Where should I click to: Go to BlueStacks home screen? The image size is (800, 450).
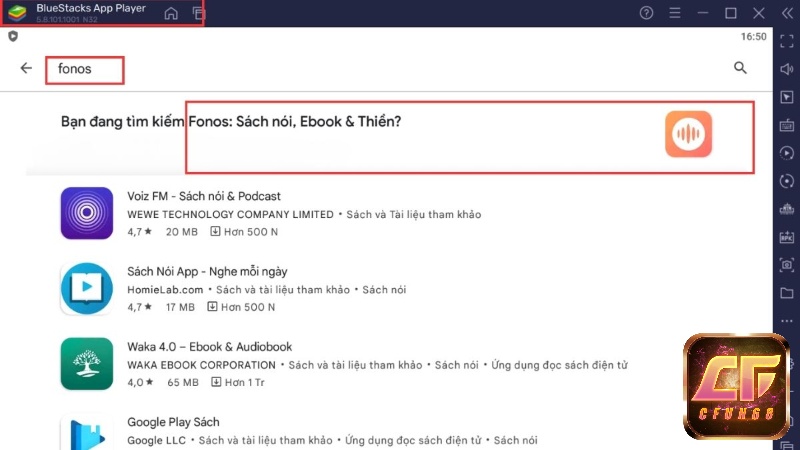point(171,13)
